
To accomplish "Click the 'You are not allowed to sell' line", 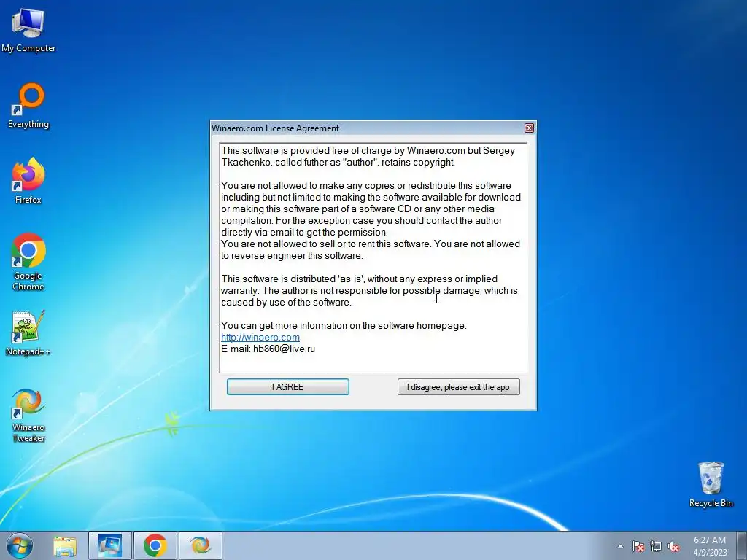I will (x=370, y=244).
